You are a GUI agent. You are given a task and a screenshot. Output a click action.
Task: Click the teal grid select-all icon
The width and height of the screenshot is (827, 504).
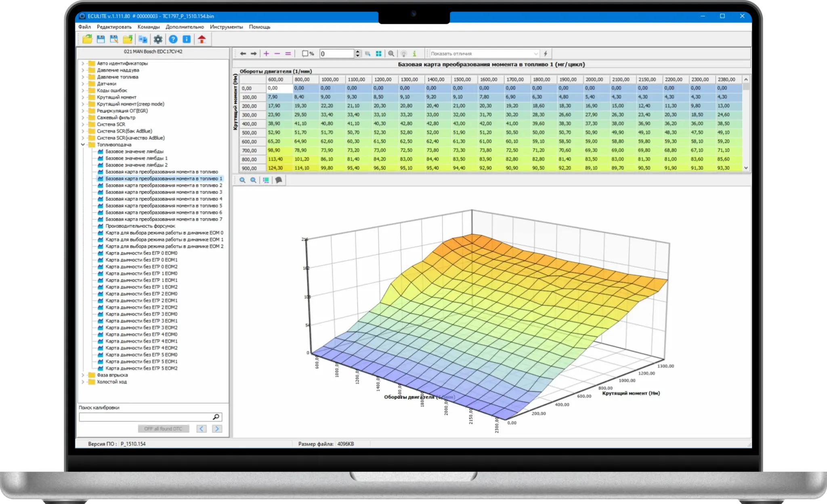[x=379, y=53]
